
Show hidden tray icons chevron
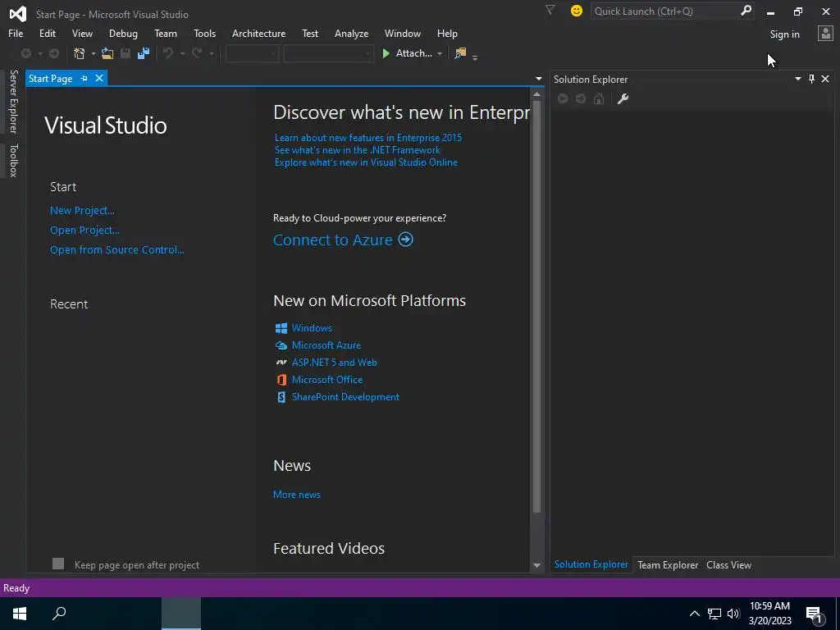click(694, 614)
